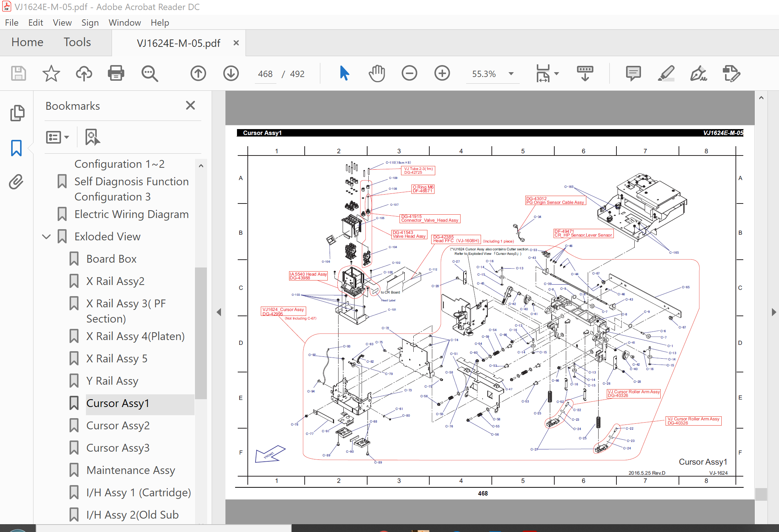Open the View menu

tap(62, 23)
